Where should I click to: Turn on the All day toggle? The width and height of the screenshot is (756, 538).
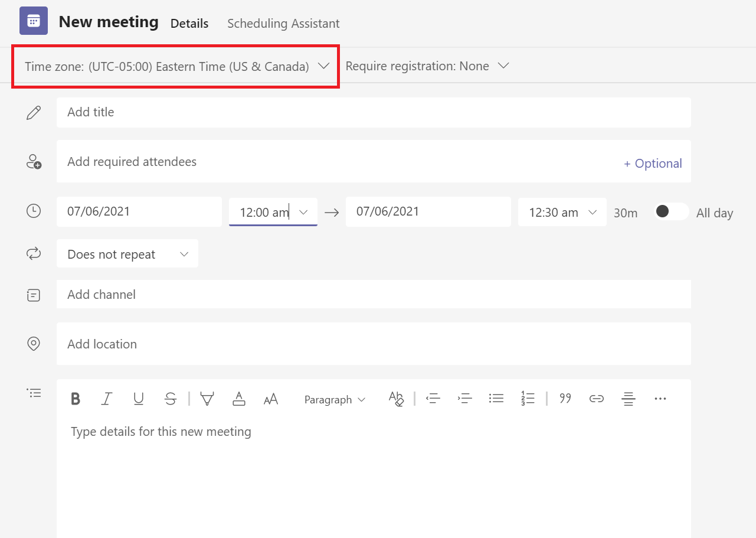671,211
